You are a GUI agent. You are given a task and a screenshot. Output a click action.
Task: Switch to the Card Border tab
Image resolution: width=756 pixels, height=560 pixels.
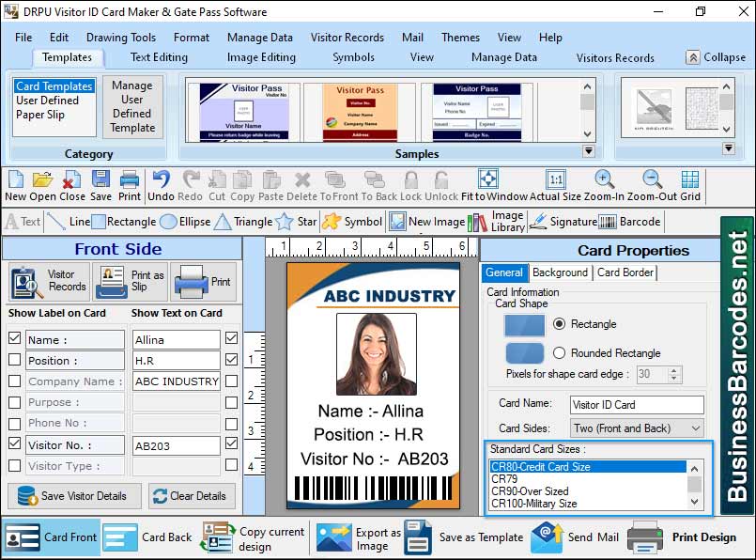pyautogui.click(x=625, y=272)
